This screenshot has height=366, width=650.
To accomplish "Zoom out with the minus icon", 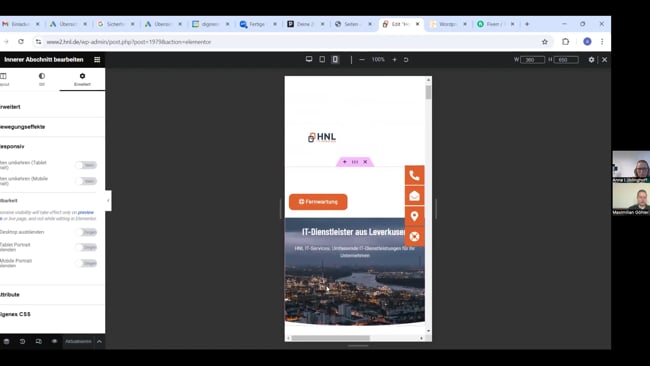I will pyautogui.click(x=362, y=60).
